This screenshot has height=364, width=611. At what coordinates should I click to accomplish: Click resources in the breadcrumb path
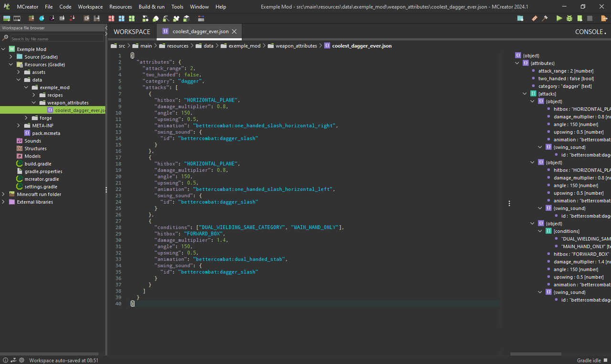(x=178, y=46)
